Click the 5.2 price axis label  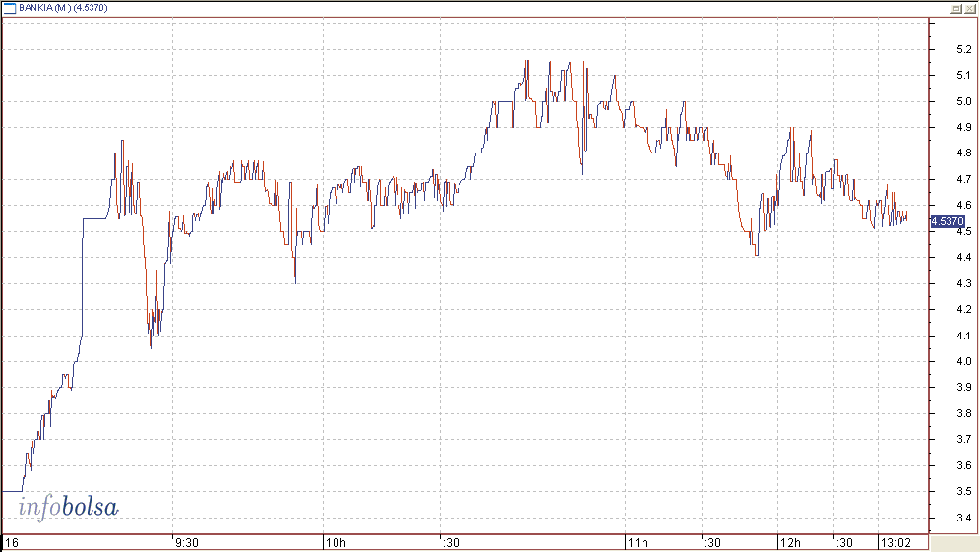(x=963, y=49)
